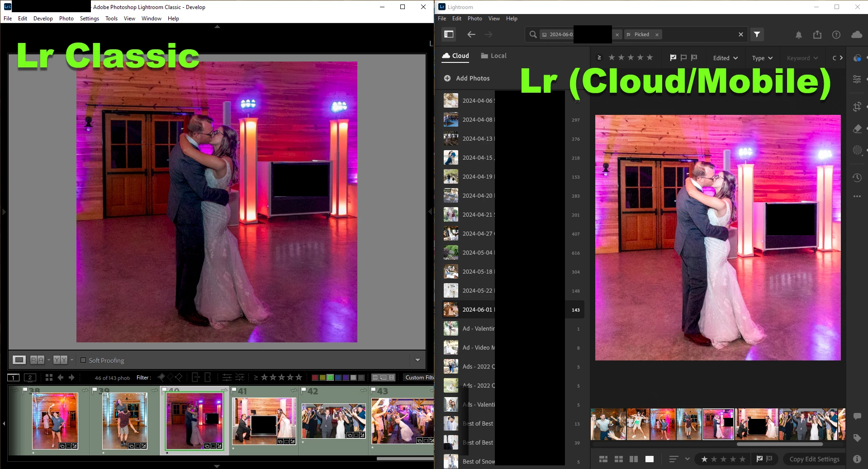Toggle edited photos filter in Classic filmstrip
Image resolution: width=868 pixels, height=469 pixels.
[x=227, y=377]
